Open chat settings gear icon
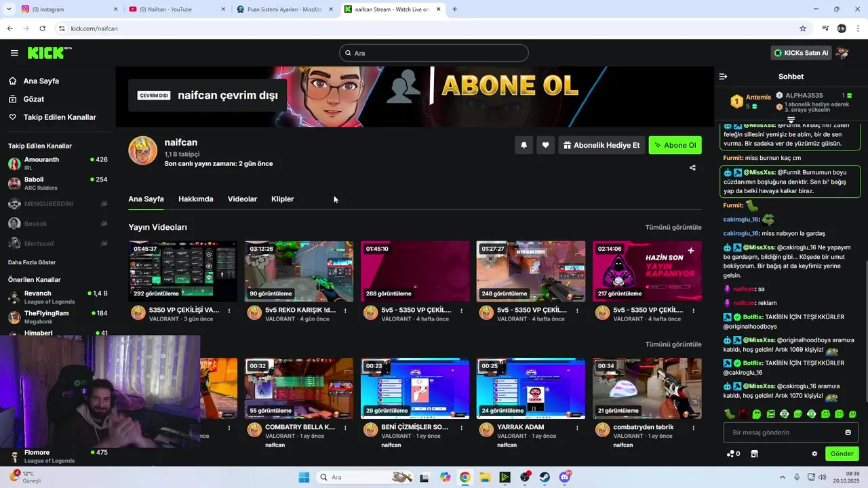 (814, 453)
